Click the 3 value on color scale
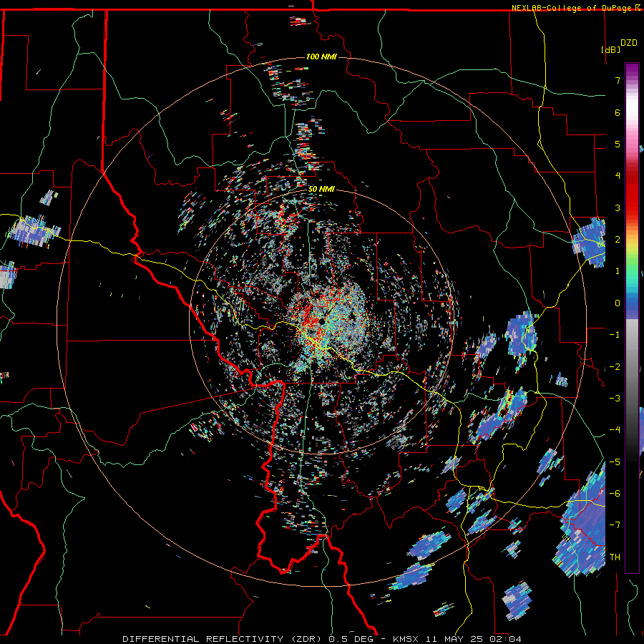The image size is (644, 644). (618, 208)
